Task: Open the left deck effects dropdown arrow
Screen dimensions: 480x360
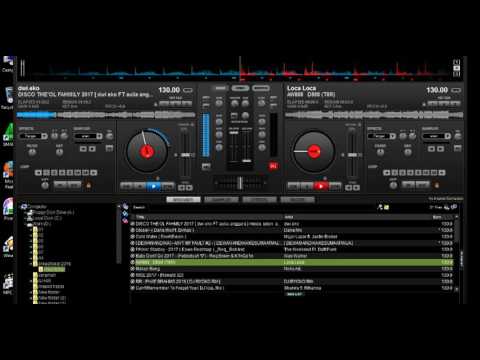Action: 44,136
